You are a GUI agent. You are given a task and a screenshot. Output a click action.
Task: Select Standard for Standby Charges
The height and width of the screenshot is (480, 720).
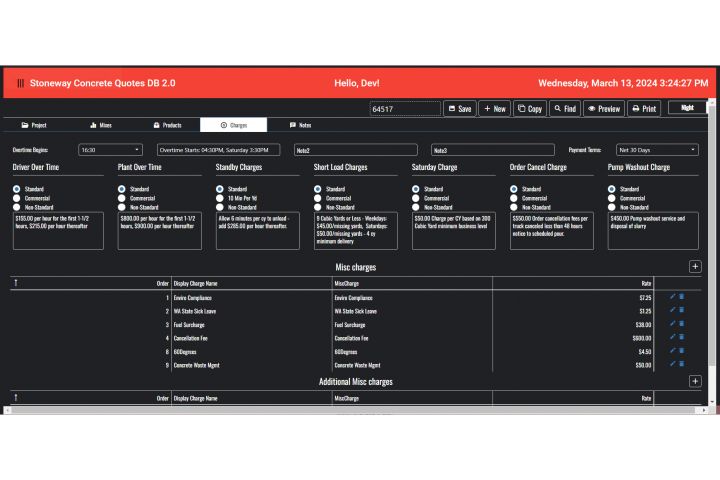(219, 189)
